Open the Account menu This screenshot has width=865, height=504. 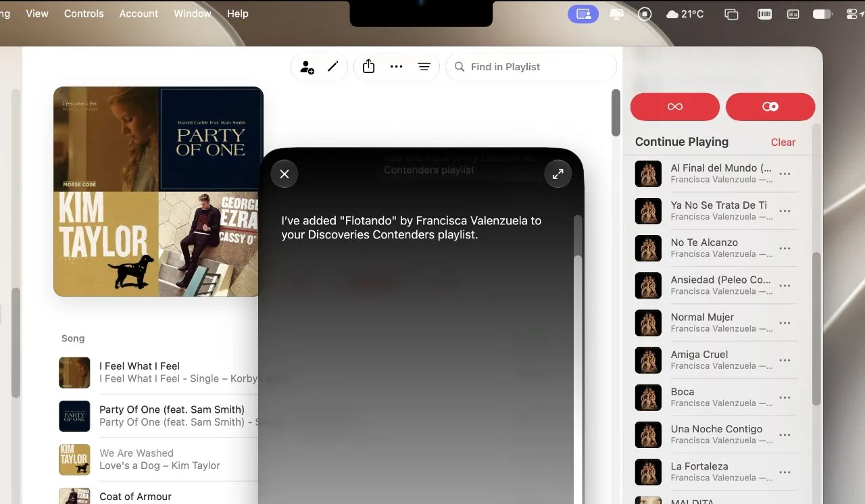pos(139,14)
